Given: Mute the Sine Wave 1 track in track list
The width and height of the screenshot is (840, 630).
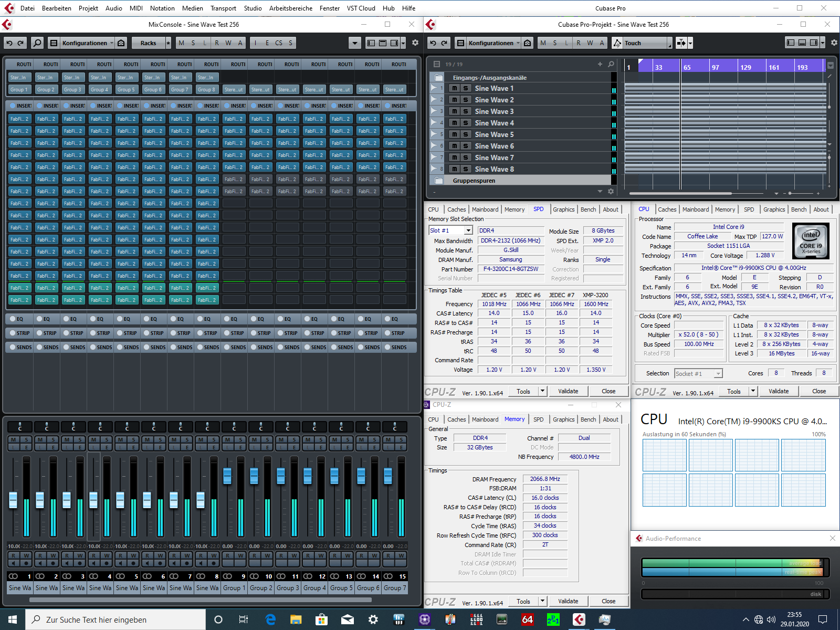Looking at the screenshot, I should point(455,88).
